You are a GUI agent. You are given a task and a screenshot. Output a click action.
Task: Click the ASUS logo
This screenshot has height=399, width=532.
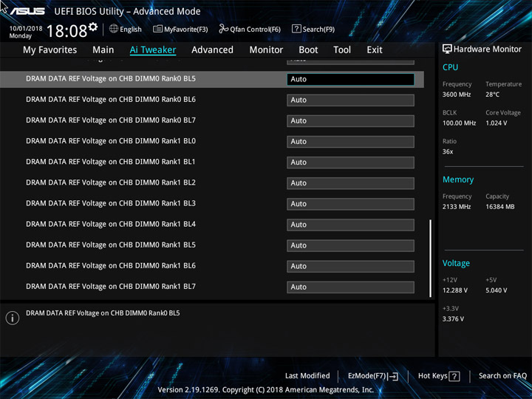coord(27,11)
